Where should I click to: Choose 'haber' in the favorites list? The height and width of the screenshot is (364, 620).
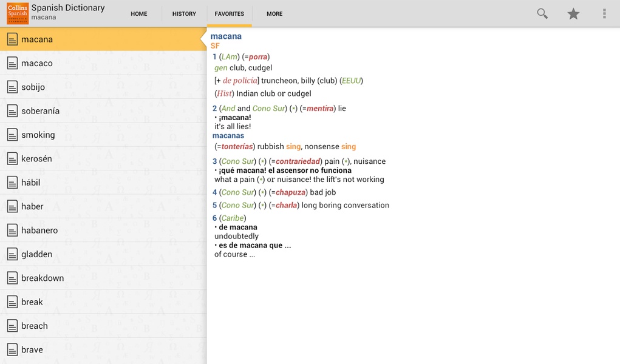(x=103, y=206)
